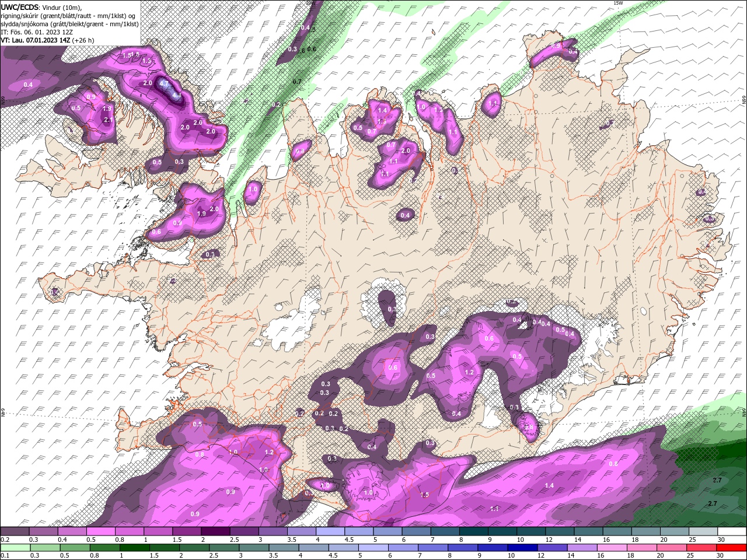The image size is (747, 560).
Task: Pick the upper legend swatch starting at 0.2
Action: point(15,531)
